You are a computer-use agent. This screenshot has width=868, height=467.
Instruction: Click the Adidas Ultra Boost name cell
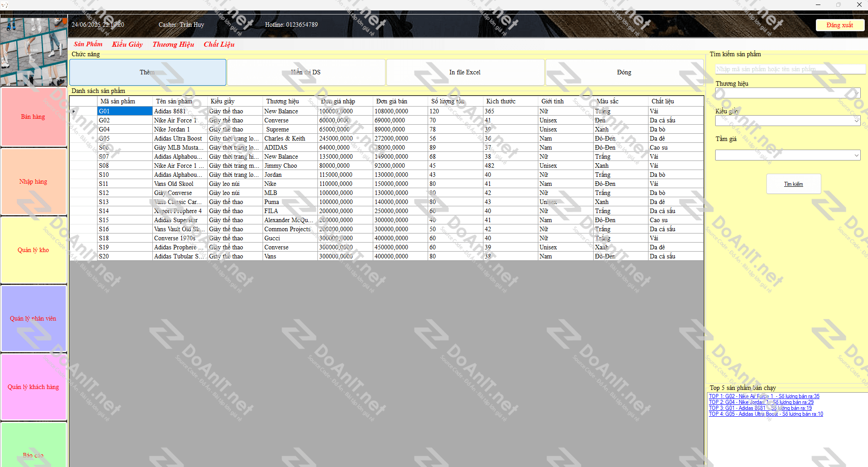(x=180, y=138)
